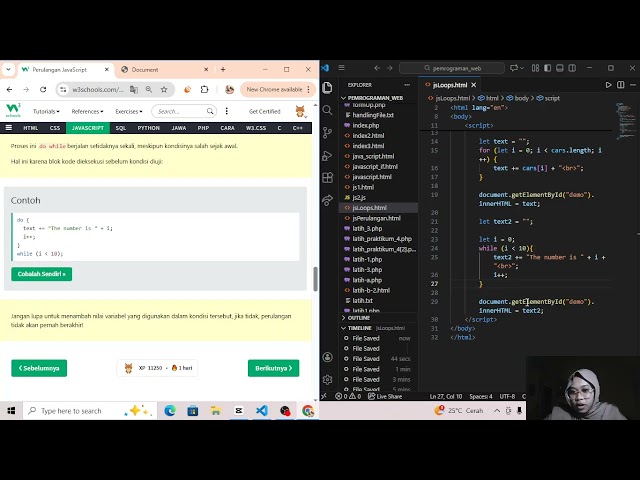Open References dropdown on W3Schools
This screenshot has height=480, width=640.
click(87, 111)
